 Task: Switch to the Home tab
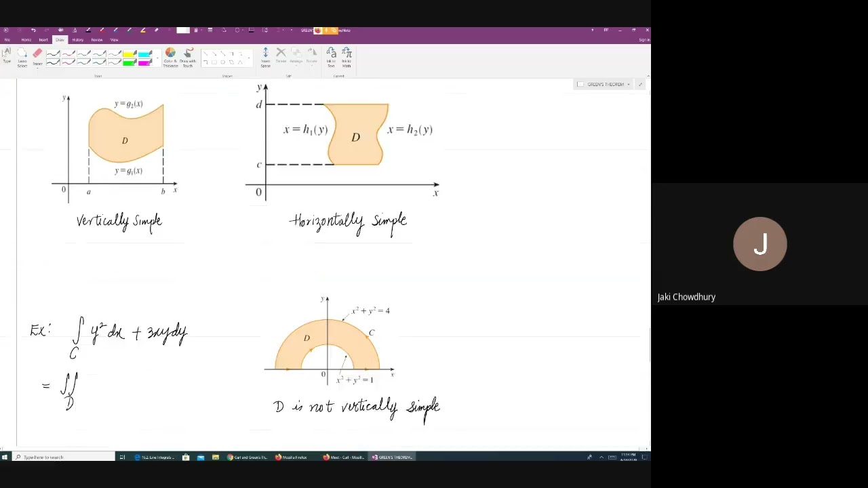pos(26,40)
